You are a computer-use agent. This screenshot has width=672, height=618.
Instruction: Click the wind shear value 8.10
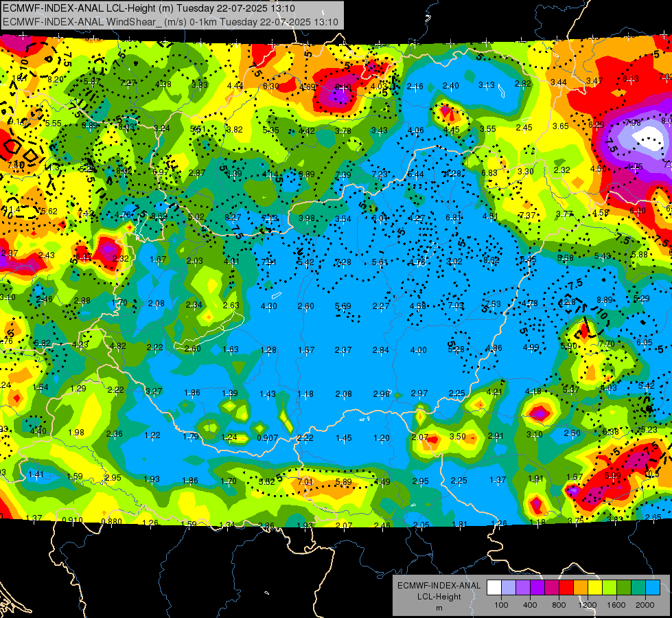point(343,87)
